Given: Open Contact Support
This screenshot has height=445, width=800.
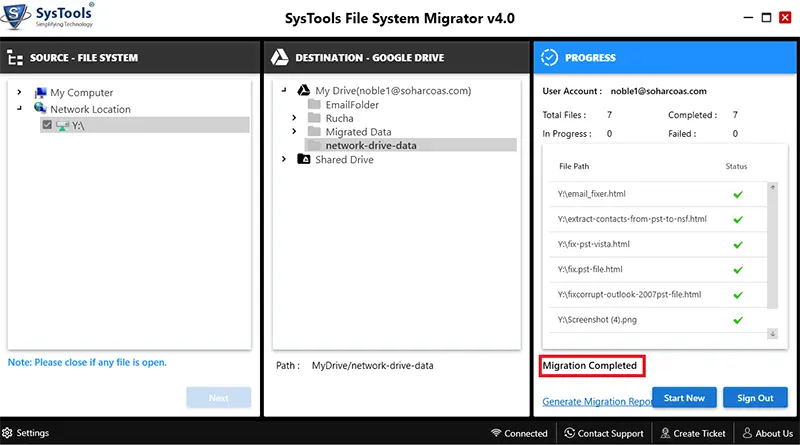Looking at the screenshot, I should click(604, 433).
